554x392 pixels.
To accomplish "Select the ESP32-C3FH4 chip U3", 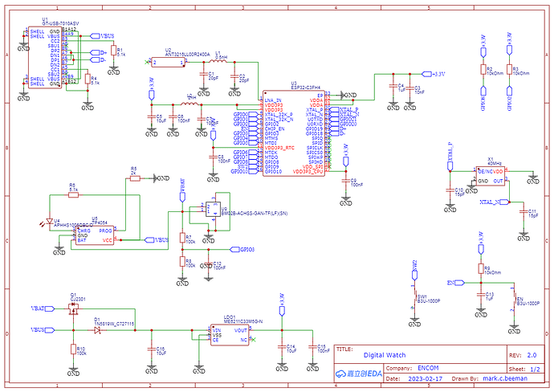I will [x=294, y=133].
